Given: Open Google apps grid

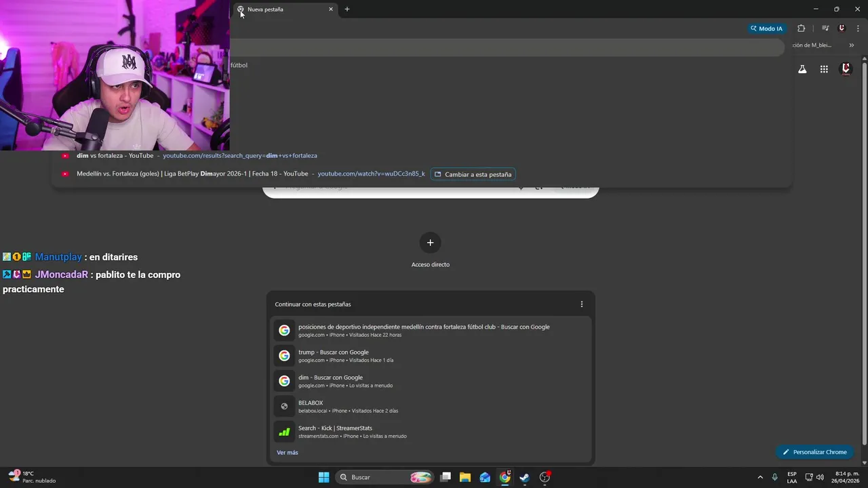Looking at the screenshot, I should pos(824,69).
